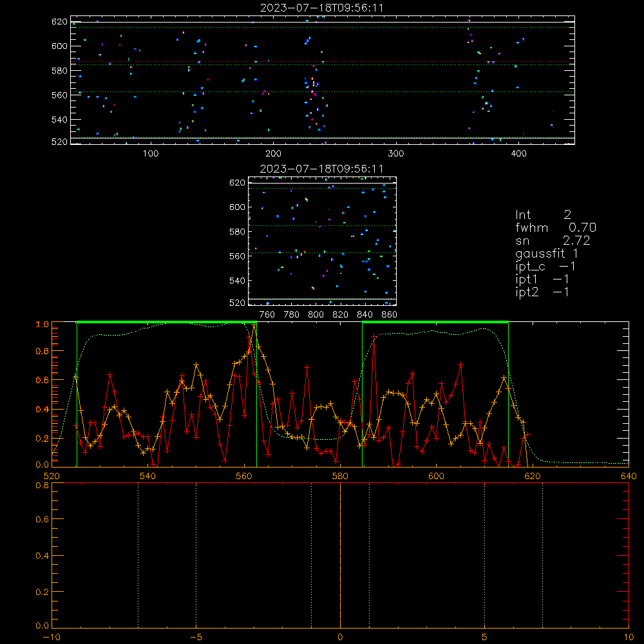Image resolution: width=644 pixels, height=644 pixels.
Task: Select the 'Int 2' parameter line
Action: [543, 214]
